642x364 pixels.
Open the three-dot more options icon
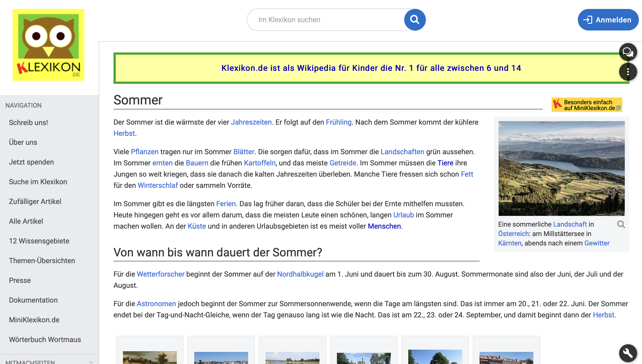(x=628, y=72)
